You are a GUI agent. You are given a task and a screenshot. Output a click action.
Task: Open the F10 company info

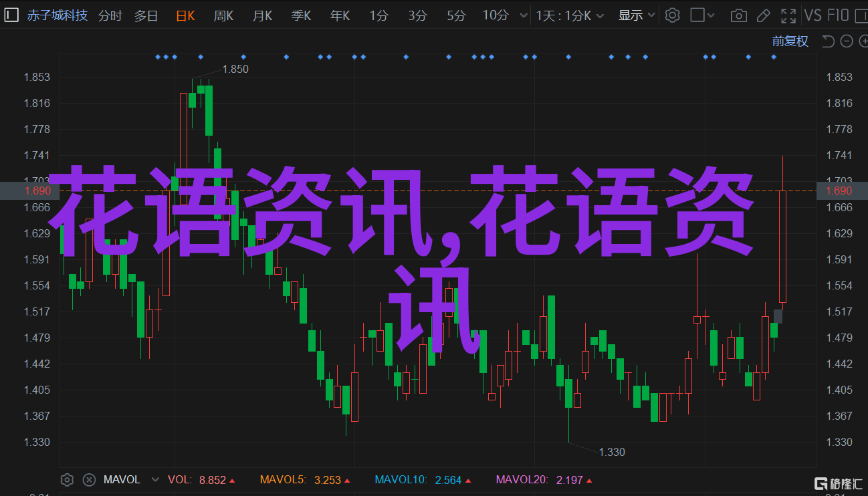837,15
